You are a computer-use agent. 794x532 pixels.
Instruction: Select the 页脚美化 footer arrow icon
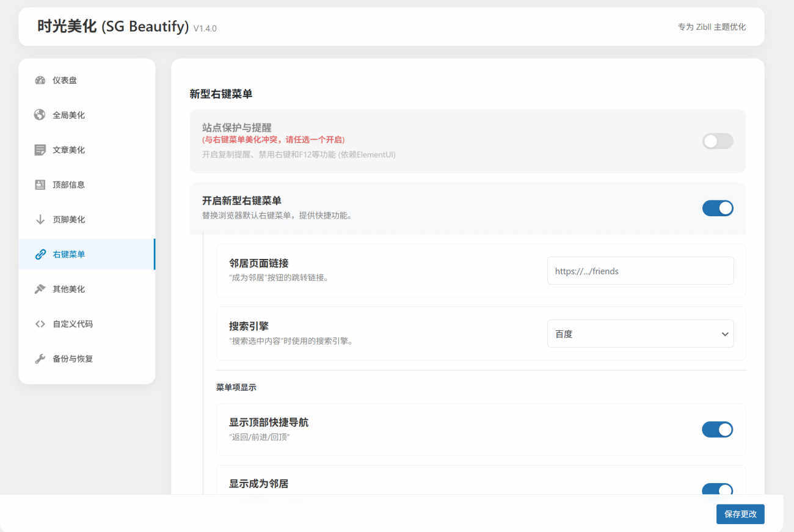coord(40,219)
